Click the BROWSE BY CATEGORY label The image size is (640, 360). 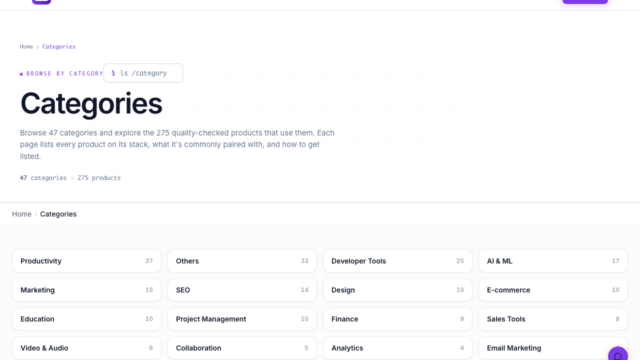coord(61,73)
